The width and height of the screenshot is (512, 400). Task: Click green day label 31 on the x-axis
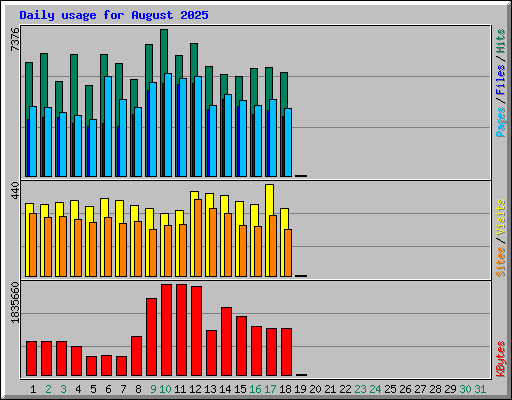(480, 389)
